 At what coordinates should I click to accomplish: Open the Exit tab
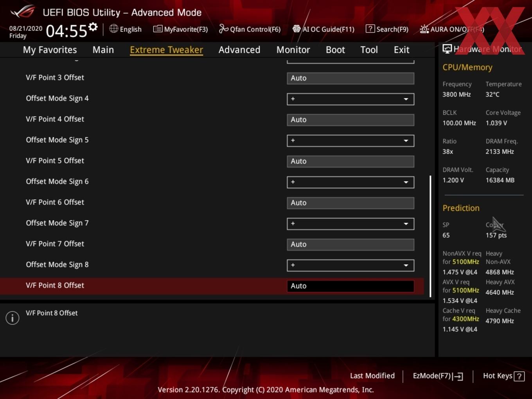[x=401, y=50]
